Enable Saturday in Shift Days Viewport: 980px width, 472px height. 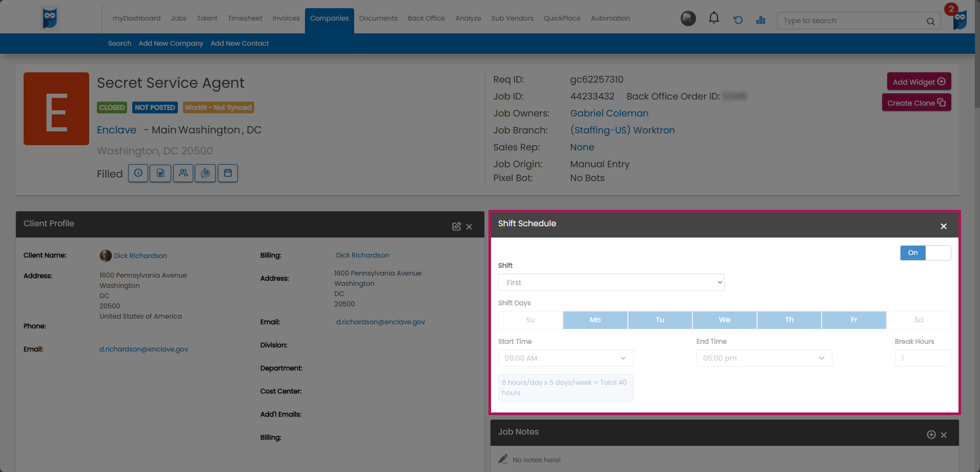click(918, 320)
